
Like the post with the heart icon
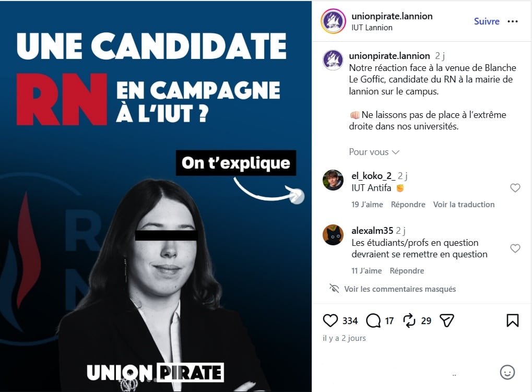point(330,320)
